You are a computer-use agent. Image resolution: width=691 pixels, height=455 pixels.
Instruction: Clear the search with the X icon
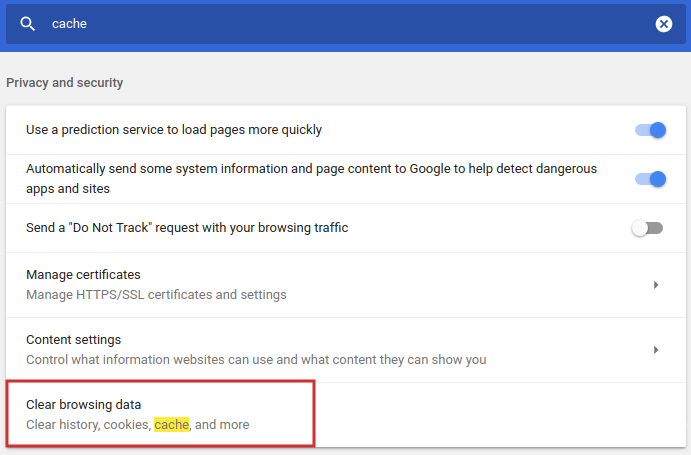pos(664,24)
